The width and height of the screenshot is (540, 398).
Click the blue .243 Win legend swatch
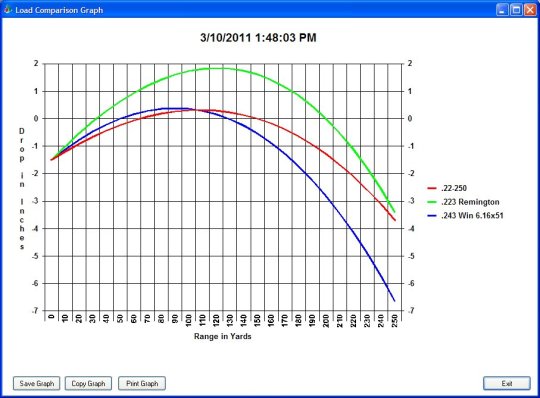pyautogui.click(x=432, y=216)
